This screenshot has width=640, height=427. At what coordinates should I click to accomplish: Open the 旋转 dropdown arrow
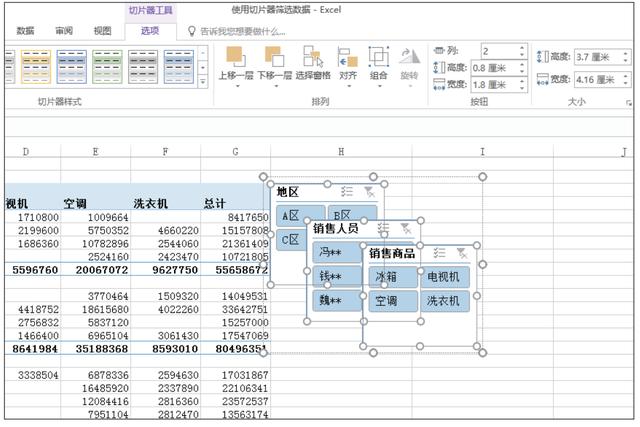point(410,86)
